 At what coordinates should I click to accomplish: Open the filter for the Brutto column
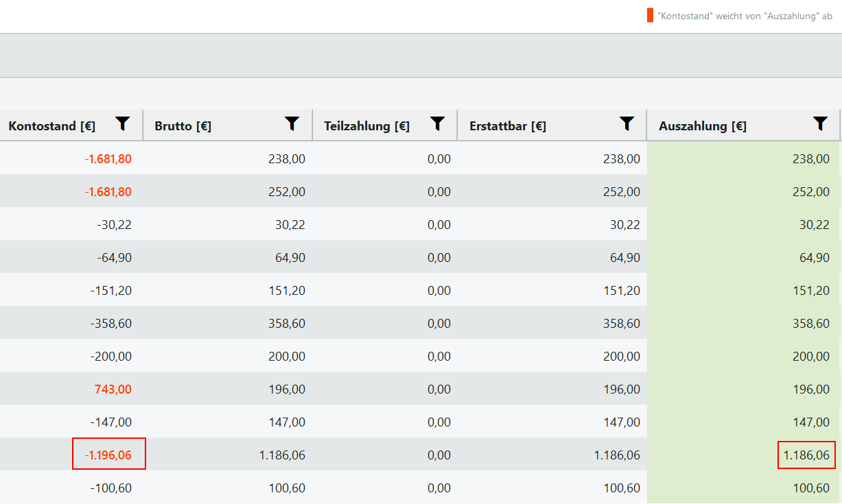click(292, 123)
